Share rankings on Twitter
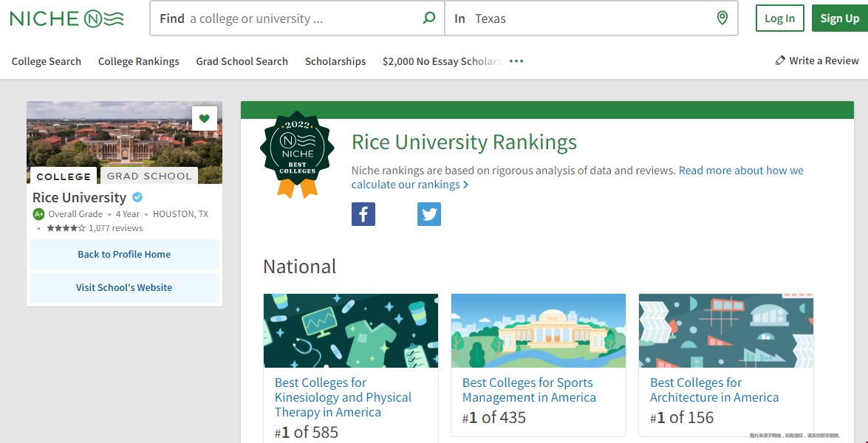The width and height of the screenshot is (868, 443). [x=429, y=214]
